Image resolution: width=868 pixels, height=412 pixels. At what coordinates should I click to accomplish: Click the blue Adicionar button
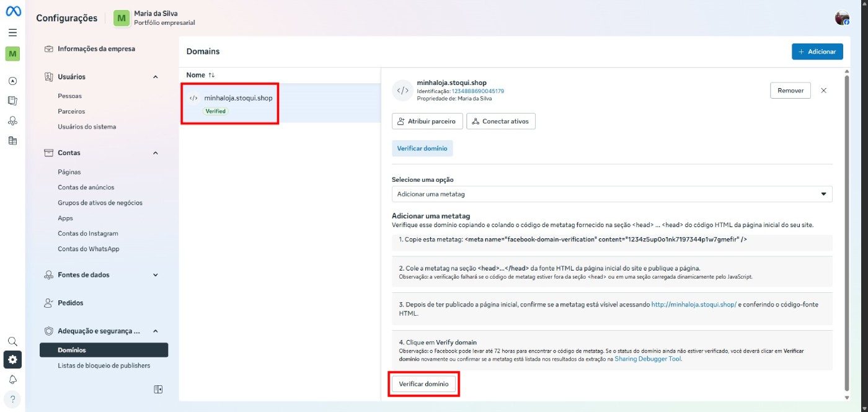pyautogui.click(x=817, y=52)
